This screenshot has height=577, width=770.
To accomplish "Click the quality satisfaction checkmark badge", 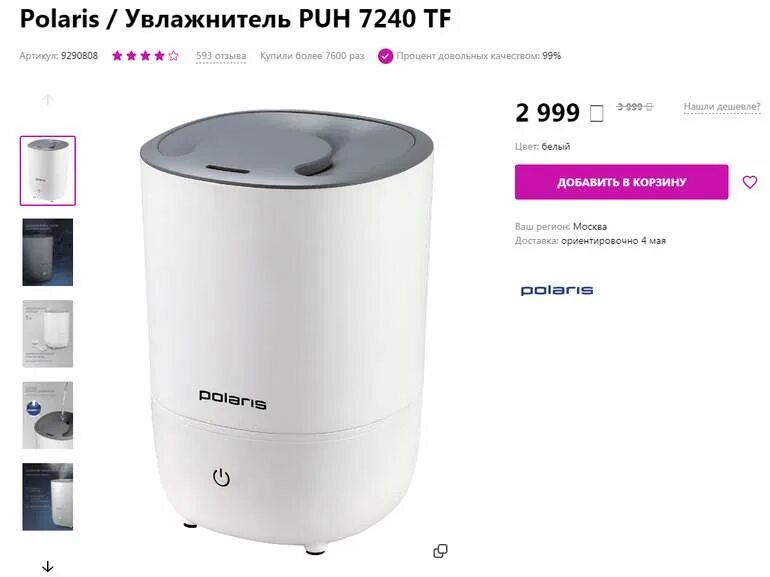I will (385, 56).
